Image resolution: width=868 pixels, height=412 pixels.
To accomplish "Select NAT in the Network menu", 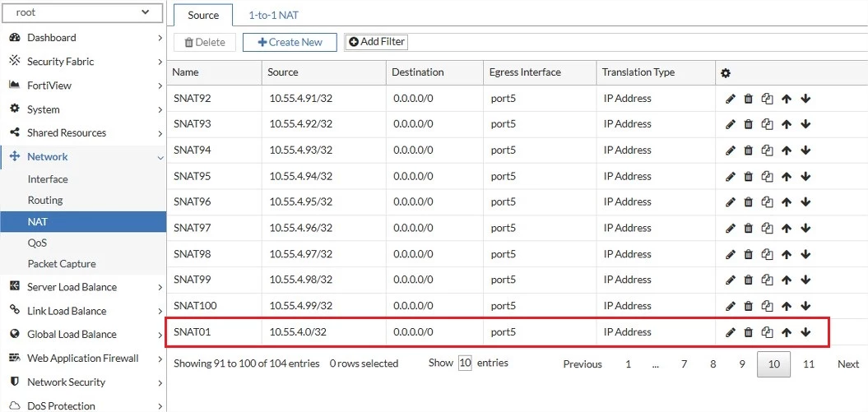I will point(83,222).
